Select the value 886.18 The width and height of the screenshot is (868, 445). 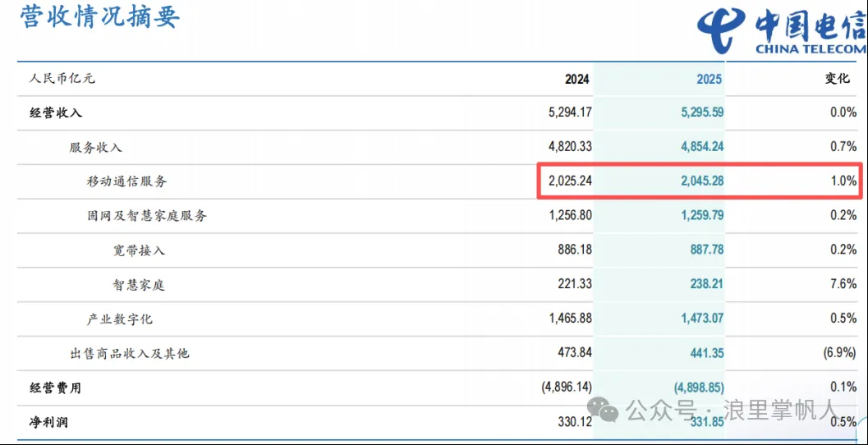point(575,250)
